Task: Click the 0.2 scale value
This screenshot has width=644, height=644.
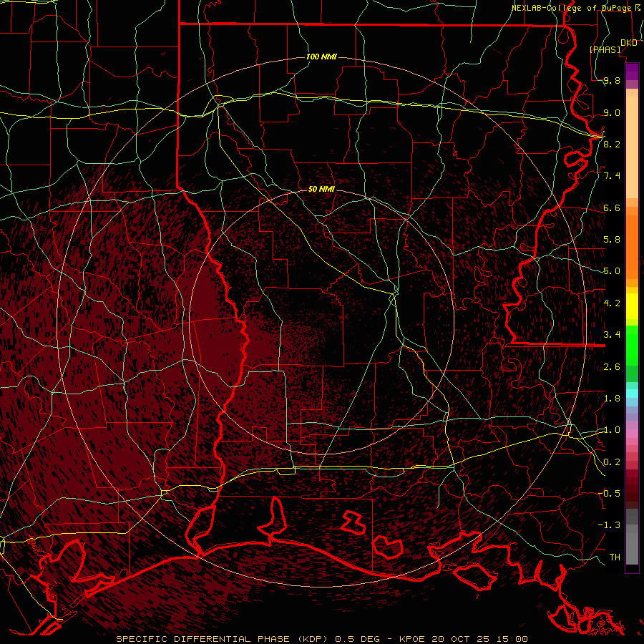Action: (x=612, y=462)
